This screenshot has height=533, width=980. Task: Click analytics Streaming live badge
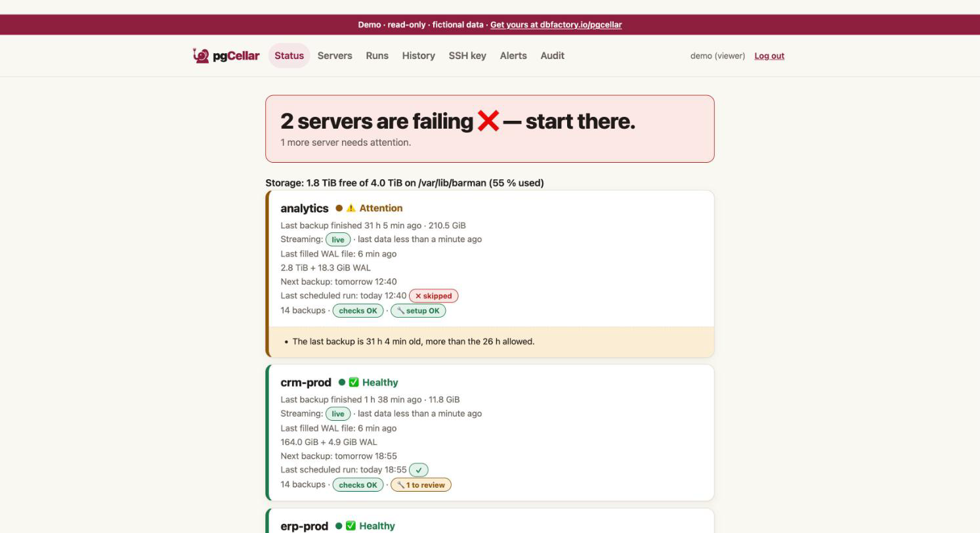pyautogui.click(x=338, y=240)
